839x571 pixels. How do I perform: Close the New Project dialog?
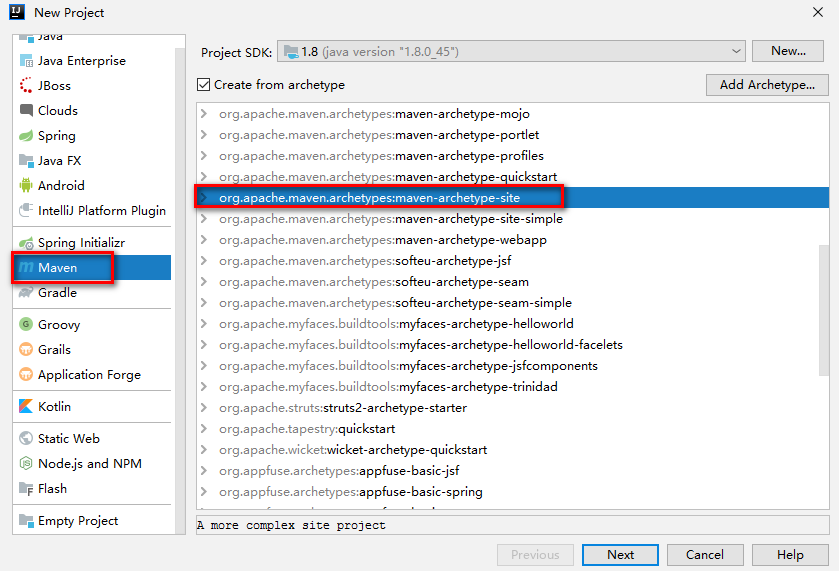point(818,12)
